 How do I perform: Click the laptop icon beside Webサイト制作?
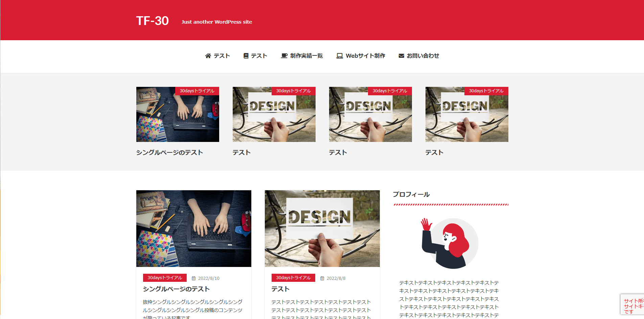(340, 56)
